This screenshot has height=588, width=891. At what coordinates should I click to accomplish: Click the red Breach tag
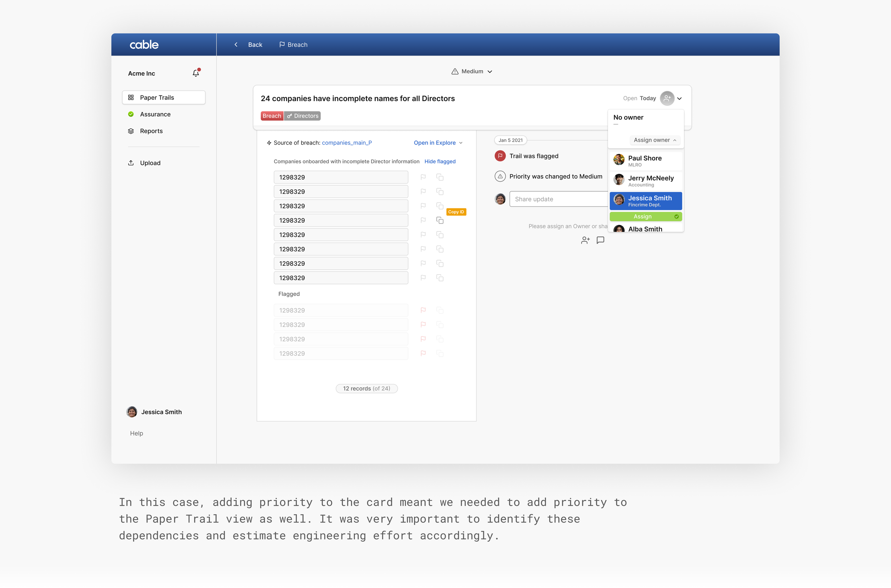[x=272, y=116]
